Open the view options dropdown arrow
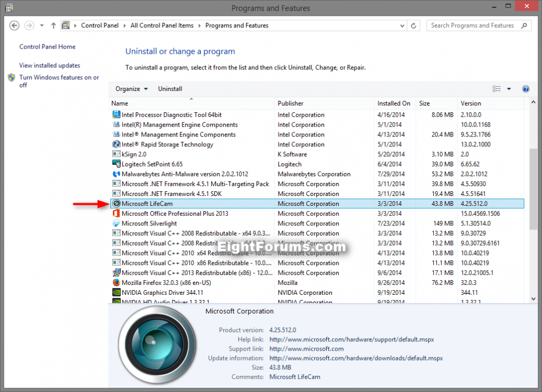The height and width of the screenshot is (392, 542). 509,89
